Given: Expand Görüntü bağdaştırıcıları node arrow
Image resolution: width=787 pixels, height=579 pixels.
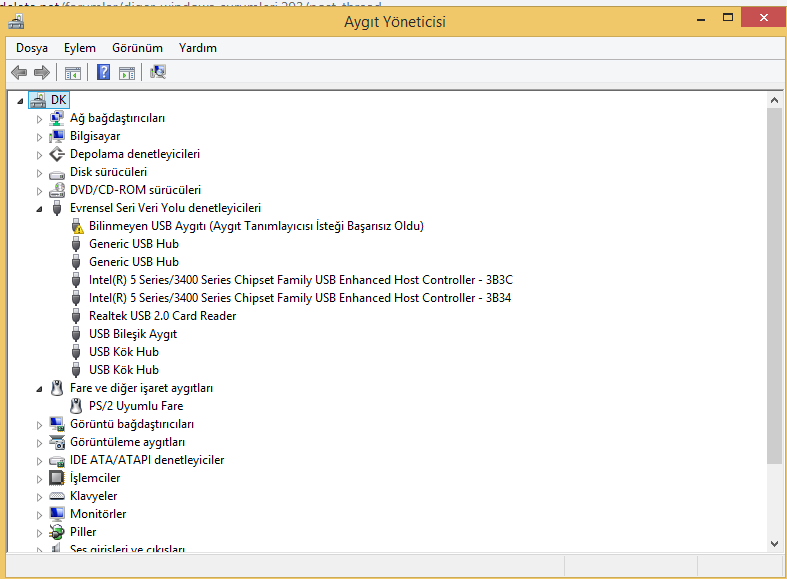Looking at the screenshot, I should [39, 425].
